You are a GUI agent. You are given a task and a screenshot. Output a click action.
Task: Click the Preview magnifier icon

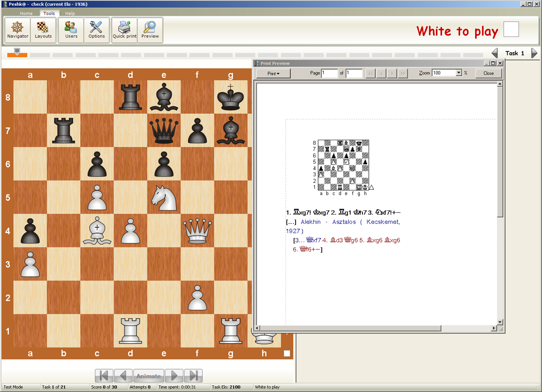pyautogui.click(x=150, y=30)
